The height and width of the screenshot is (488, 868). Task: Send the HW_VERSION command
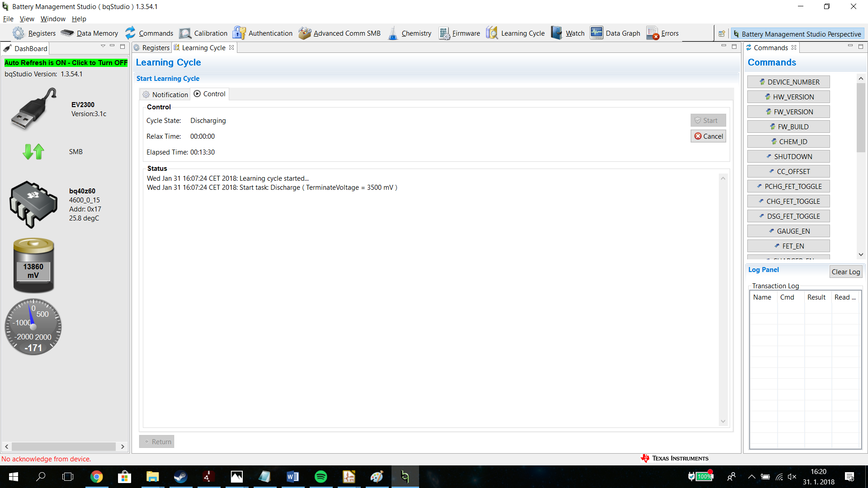pyautogui.click(x=788, y=97)
